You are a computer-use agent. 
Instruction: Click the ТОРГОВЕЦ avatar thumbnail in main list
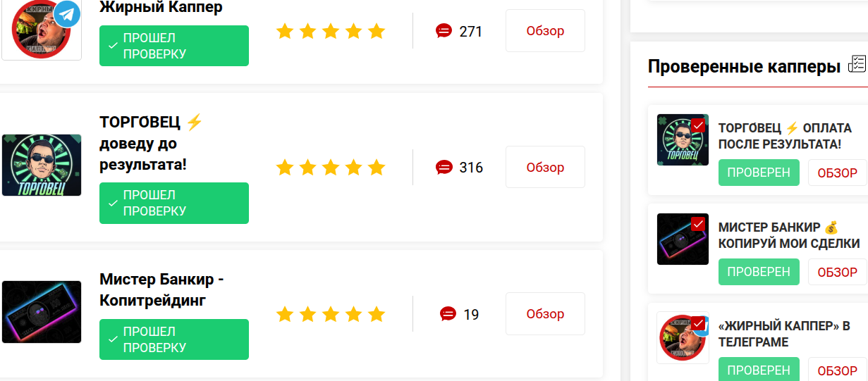pos(42,165)
